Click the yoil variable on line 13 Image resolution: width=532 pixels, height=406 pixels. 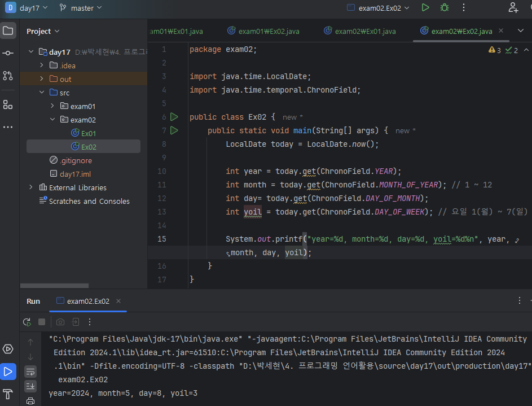coord(253,212)
